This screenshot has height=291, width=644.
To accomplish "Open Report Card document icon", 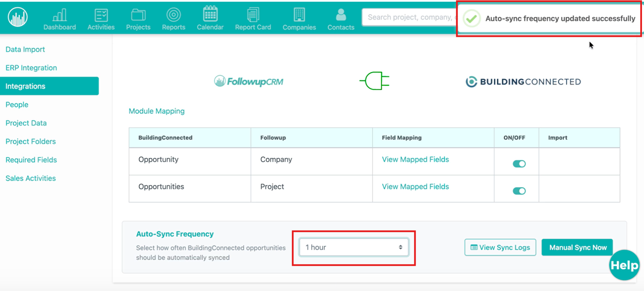I will 253,15.
